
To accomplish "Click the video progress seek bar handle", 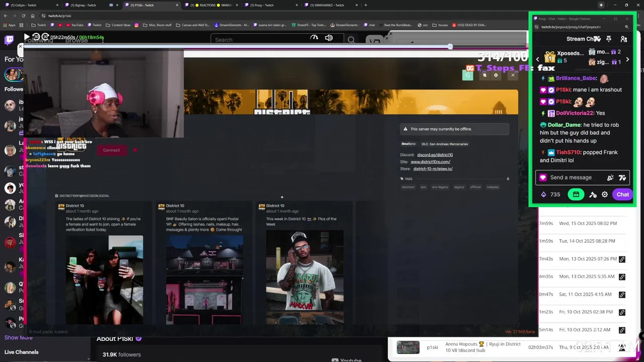I will (x=450, y=47).
